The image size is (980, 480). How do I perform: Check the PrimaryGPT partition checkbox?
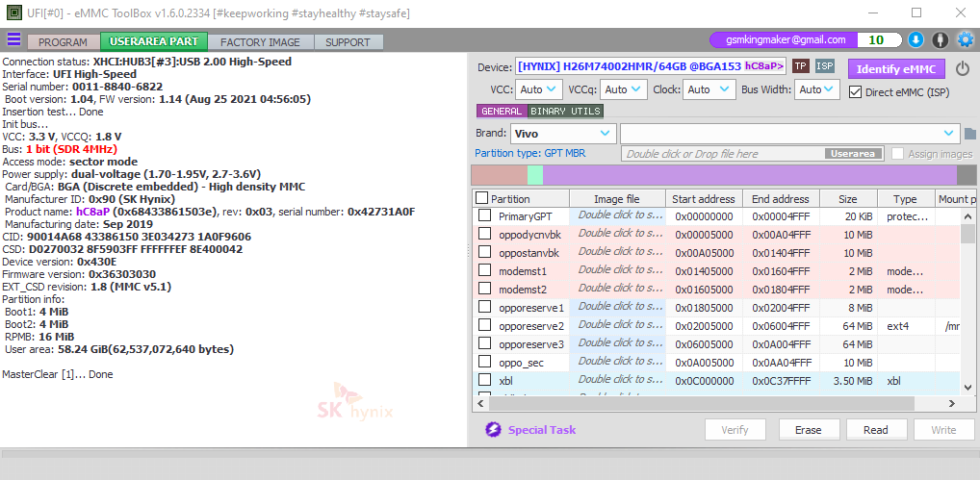(x=484, y=215)
